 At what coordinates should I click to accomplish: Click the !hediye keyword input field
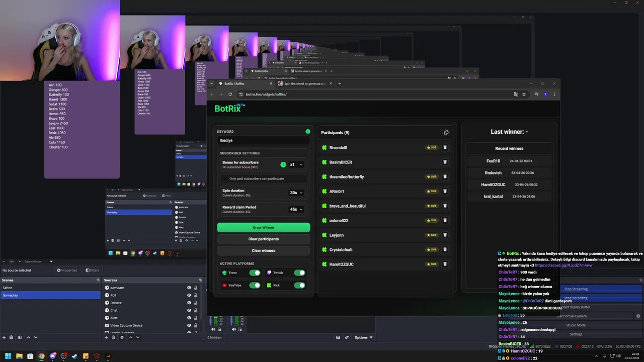(x=264, y=140)
